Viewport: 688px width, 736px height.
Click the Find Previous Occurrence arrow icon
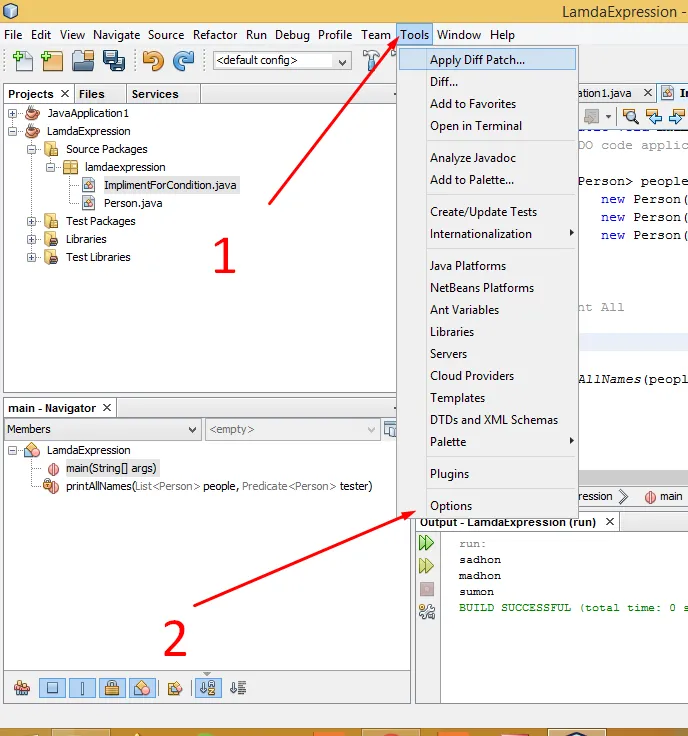tap(654, 116)
